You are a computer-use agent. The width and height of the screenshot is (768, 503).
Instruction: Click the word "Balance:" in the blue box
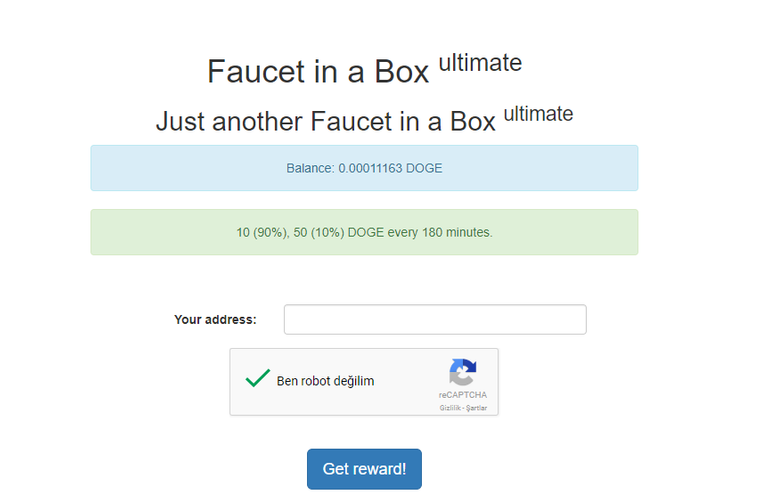tap(311, 168)
